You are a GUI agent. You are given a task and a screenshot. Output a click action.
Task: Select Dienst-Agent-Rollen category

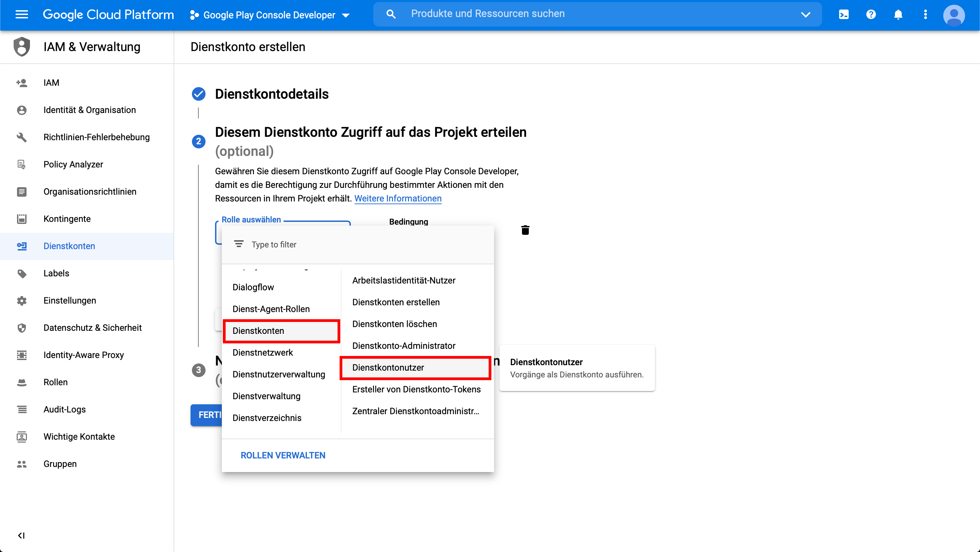coord(281,309)
